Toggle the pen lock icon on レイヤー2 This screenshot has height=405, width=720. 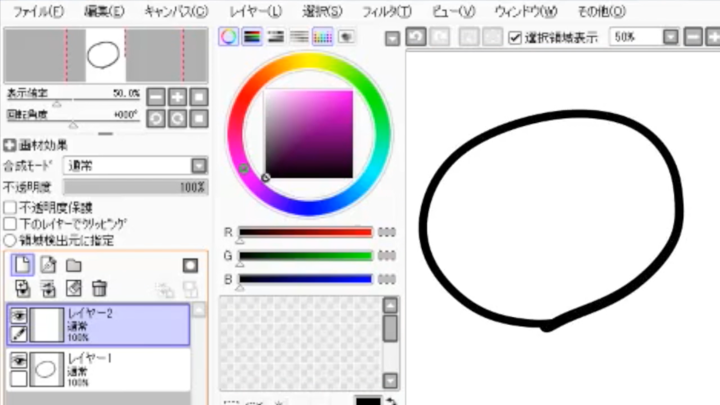click(18, 334)
